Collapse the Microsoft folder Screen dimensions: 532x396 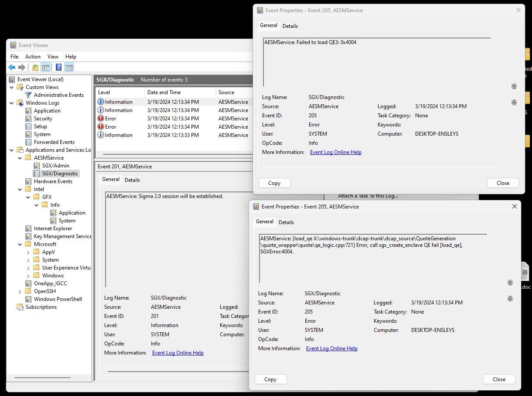20,244
